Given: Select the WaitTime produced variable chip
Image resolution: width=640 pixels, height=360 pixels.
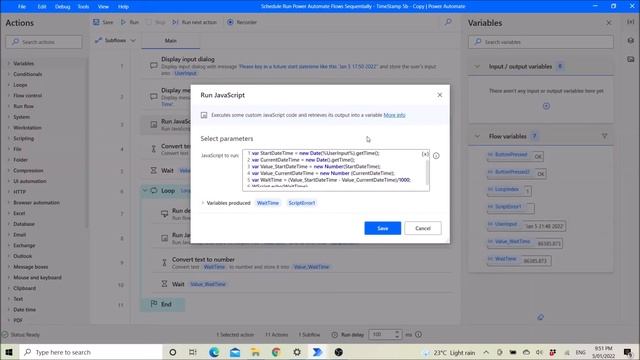Looking at the screenshot, I should coord(268,203).
